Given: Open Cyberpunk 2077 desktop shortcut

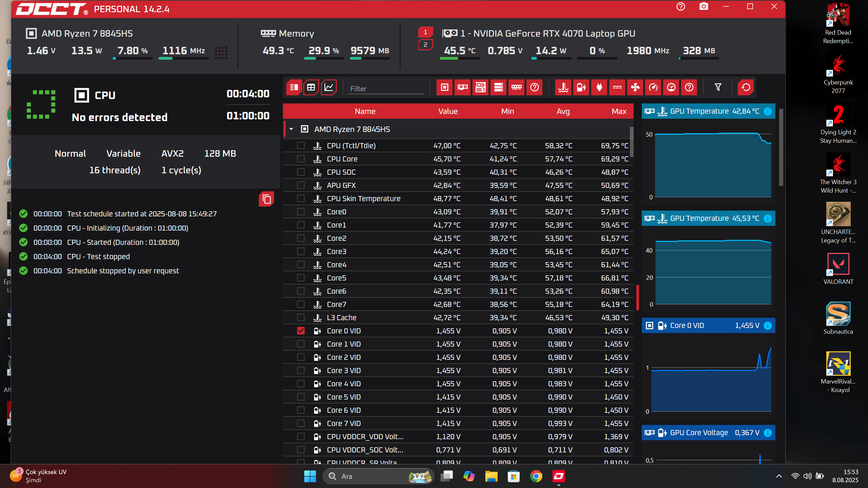Looking at the screenshot, I should 838,74.
